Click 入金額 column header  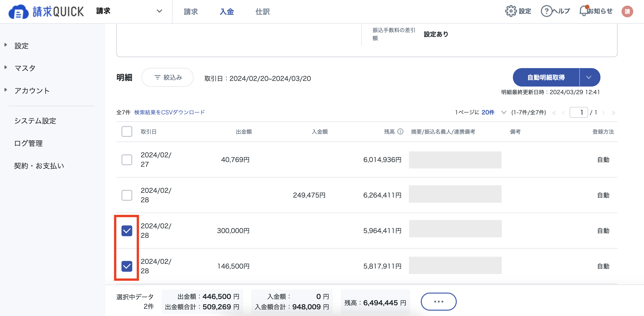(320, 132)
